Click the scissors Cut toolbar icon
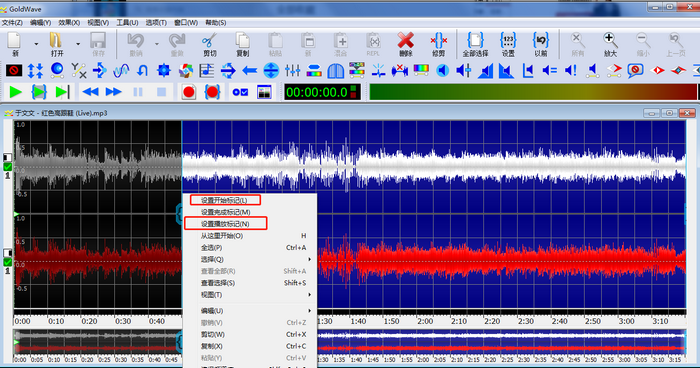The image size is (700, 368). pos(209,41)
